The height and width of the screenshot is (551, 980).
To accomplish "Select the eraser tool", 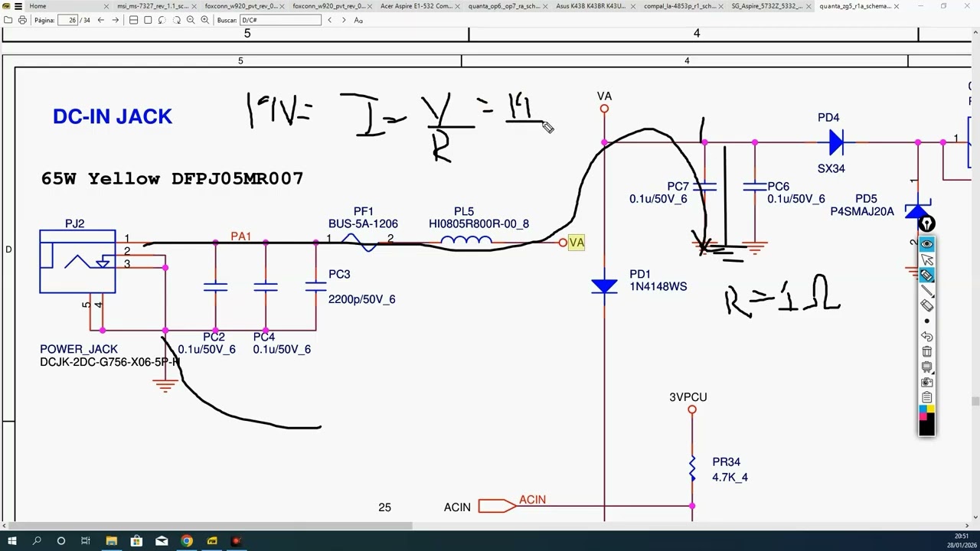I will (926, 306).
